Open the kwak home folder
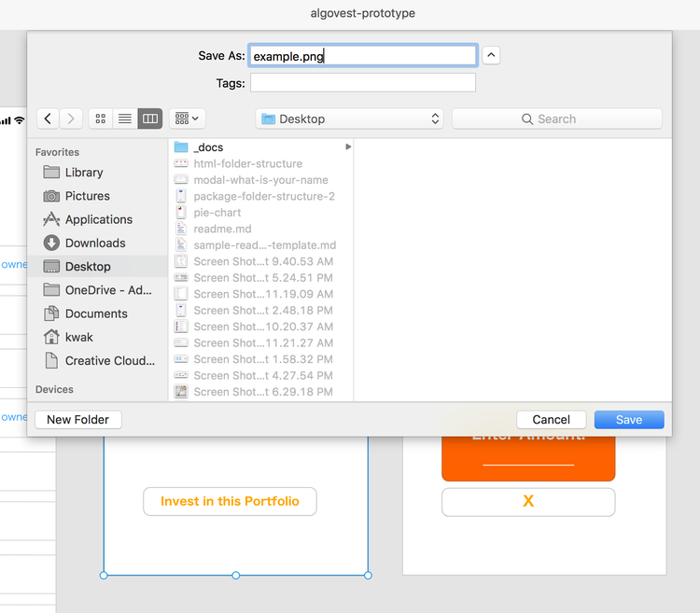The image size is (700, 613). pos(97,337)
